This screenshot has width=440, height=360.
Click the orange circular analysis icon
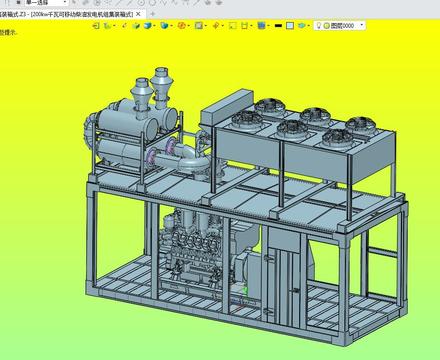click(x=182, y=26)
